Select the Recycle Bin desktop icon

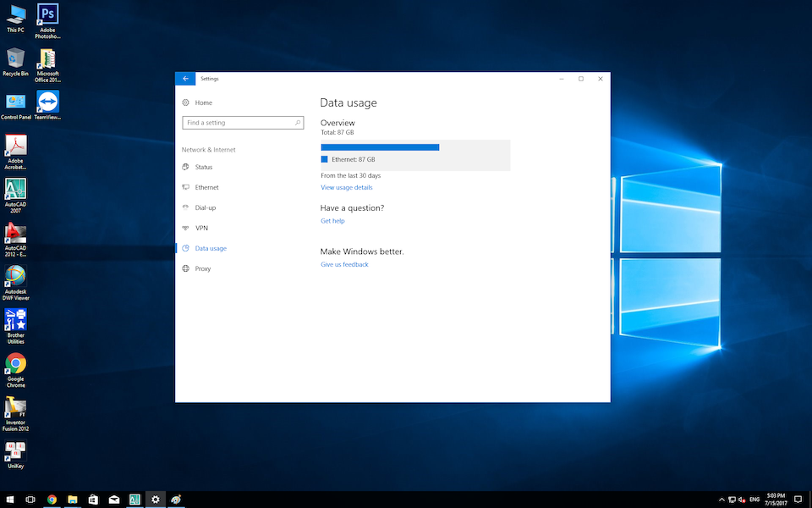[x=15, y=61]
